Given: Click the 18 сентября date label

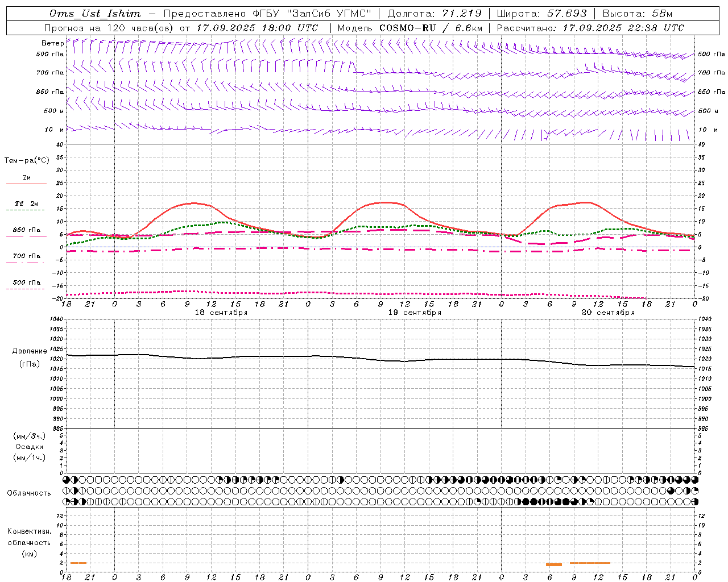Looking at the screenshot, I should tap(221, 313).
